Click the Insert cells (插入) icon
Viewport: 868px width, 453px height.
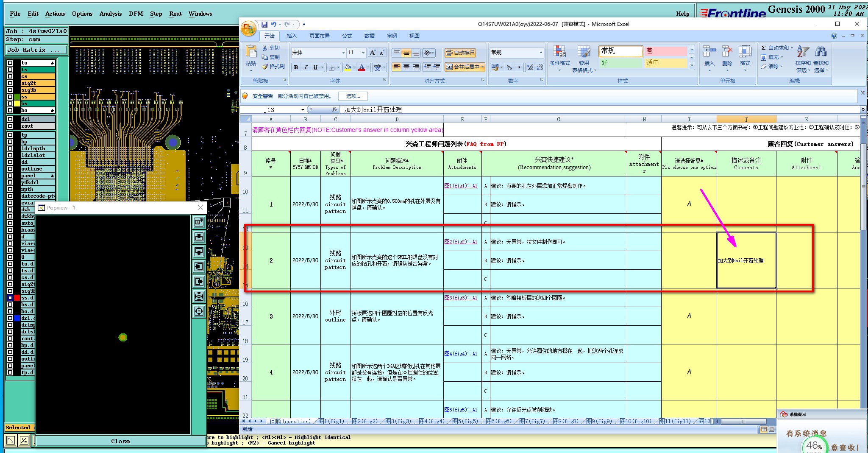pyautogui.click(x=709, y=52)
